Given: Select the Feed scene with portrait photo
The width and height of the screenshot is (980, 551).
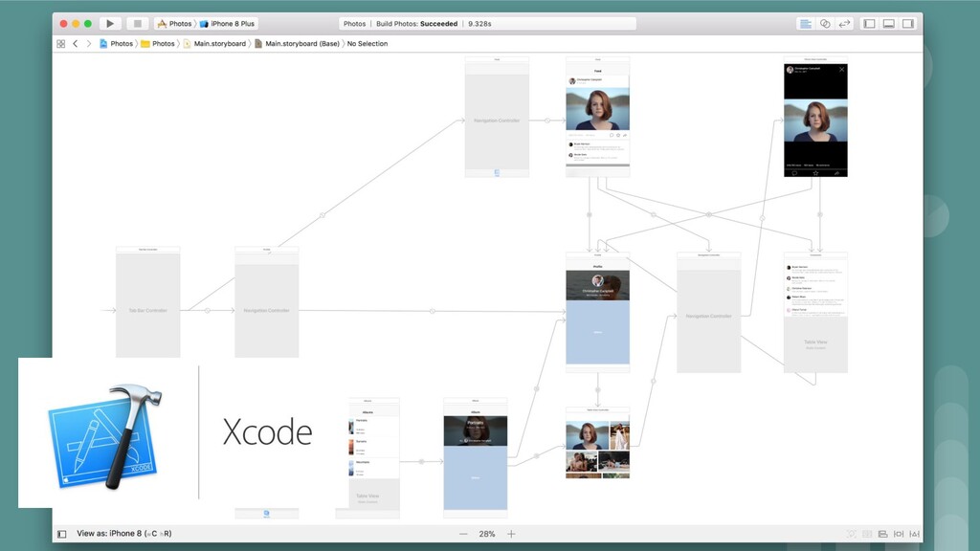Looking at the screenshot, I should pos(597,118).
